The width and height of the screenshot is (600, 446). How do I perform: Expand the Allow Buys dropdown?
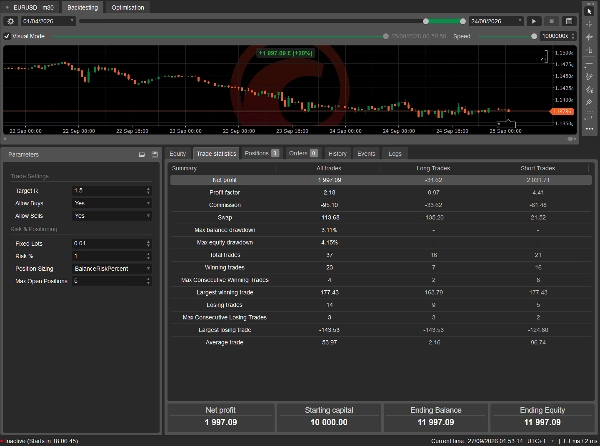click(x=112, y=203)
